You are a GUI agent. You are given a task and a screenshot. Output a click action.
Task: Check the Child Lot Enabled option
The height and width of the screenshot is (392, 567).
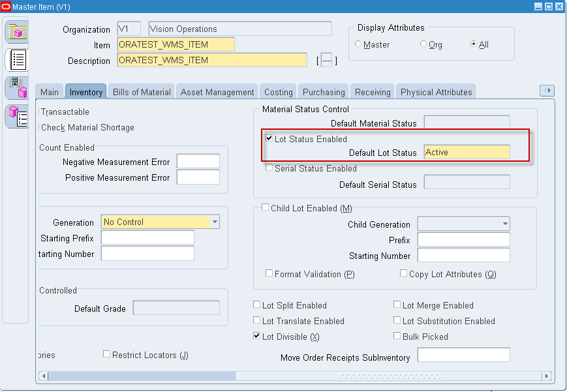[x=265, y=207]
